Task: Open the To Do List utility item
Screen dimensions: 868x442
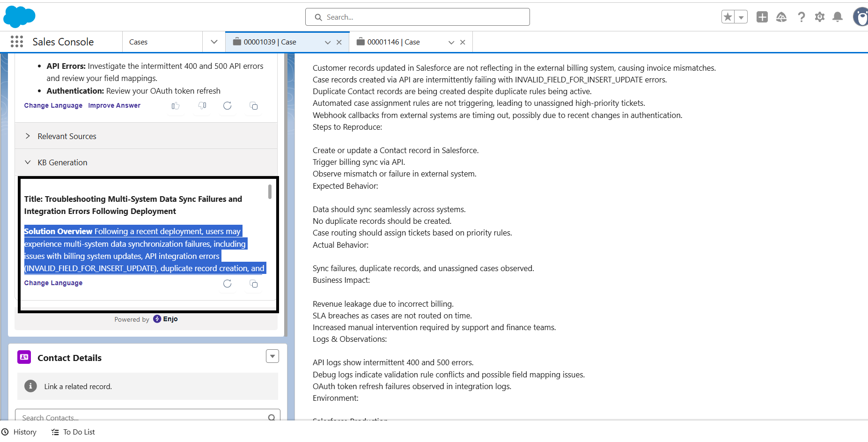Action: click(73, 432)
